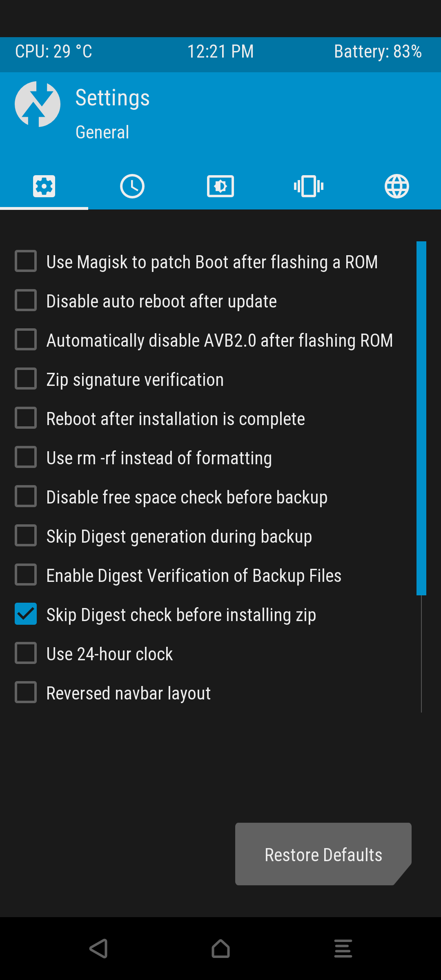
Task: Open the time zone clock tab
Action: [132, 187]
